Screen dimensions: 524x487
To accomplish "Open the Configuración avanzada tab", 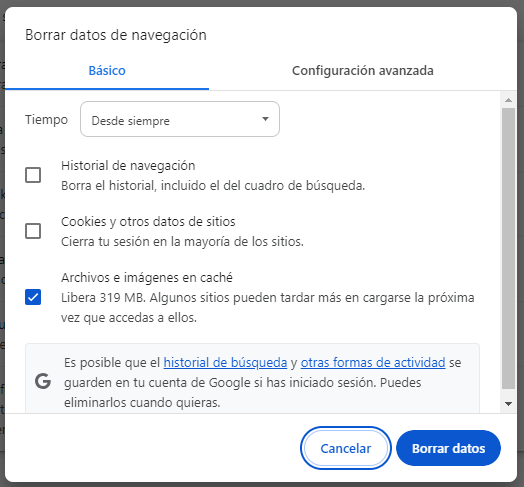I will click(363, 71).
